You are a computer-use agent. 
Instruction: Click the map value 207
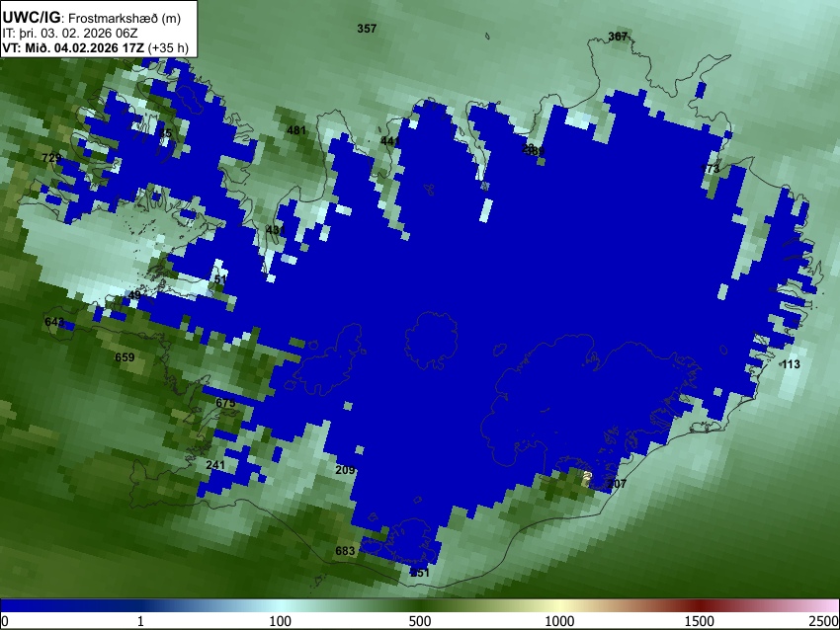617,484
